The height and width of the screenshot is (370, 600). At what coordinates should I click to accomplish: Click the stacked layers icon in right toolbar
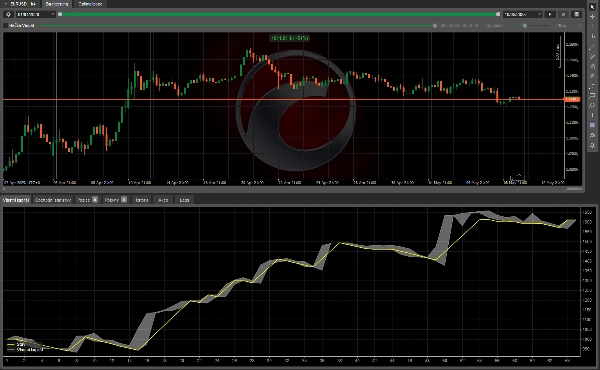coord(592,135)
